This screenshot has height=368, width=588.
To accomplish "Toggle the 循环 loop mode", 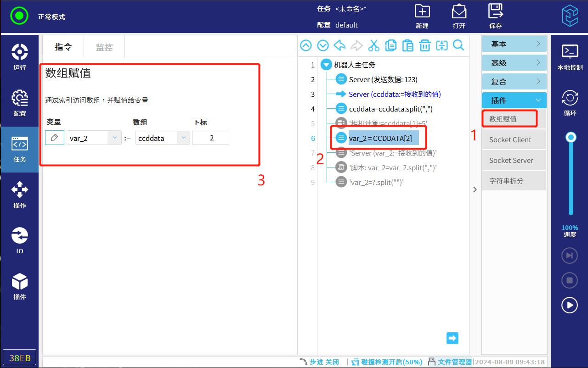I will pyautogui.click(x=570, y=102).
